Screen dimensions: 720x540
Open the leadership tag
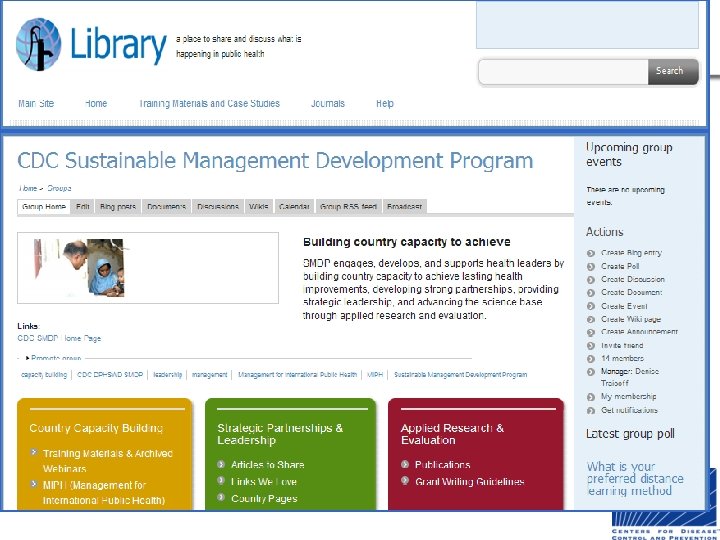(167, 375)
